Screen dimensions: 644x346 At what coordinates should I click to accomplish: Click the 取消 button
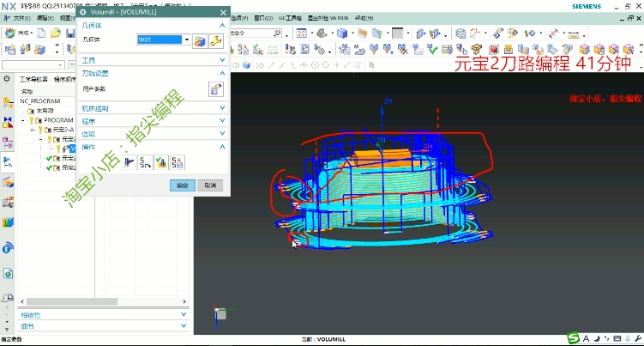point(210,185)
